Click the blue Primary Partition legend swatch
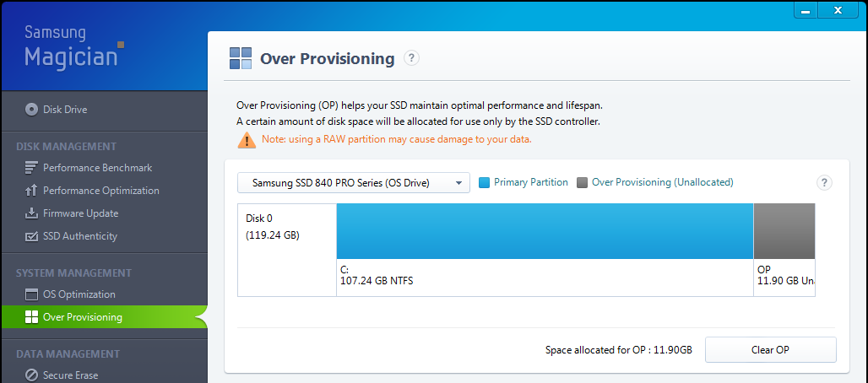This screenshot has height=383, width=868. pos(485,183)
